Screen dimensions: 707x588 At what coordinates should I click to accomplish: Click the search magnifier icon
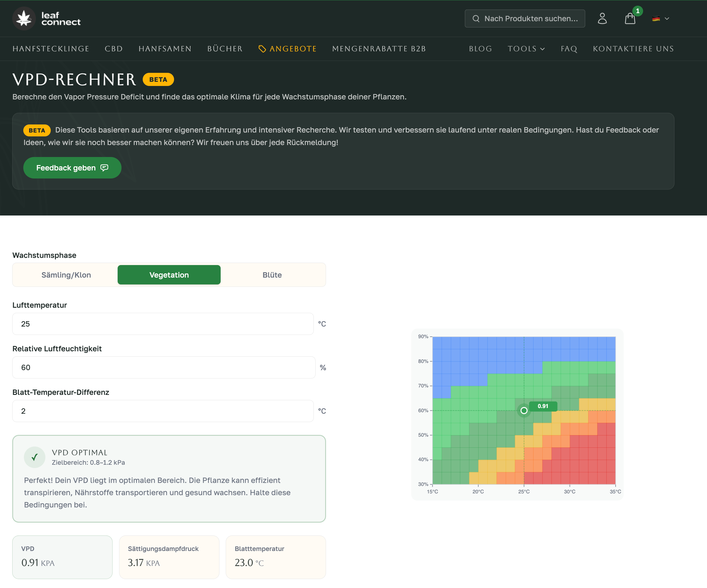[x=476, y=19]
